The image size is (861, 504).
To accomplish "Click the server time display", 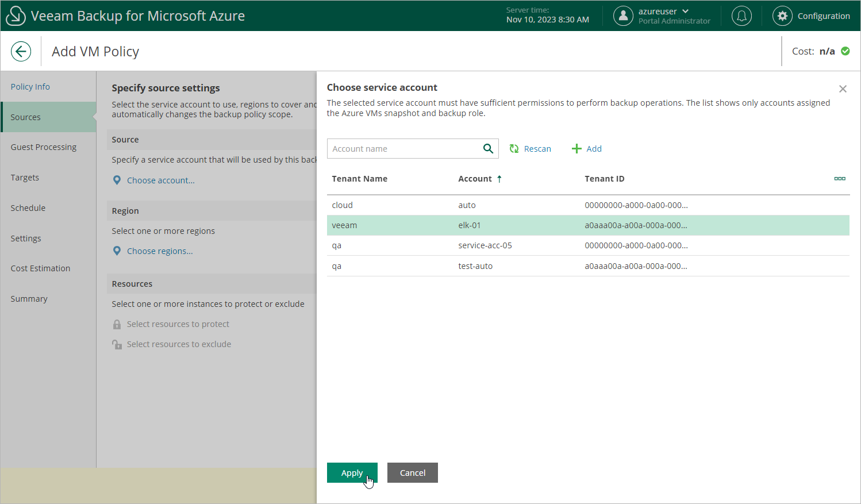I will 548,15.
